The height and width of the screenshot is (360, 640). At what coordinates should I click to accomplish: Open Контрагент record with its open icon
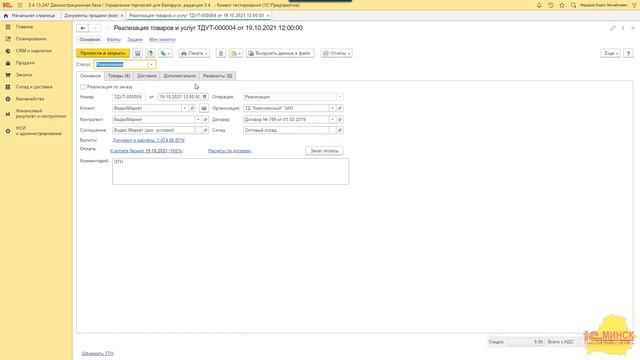click(205, 120)
